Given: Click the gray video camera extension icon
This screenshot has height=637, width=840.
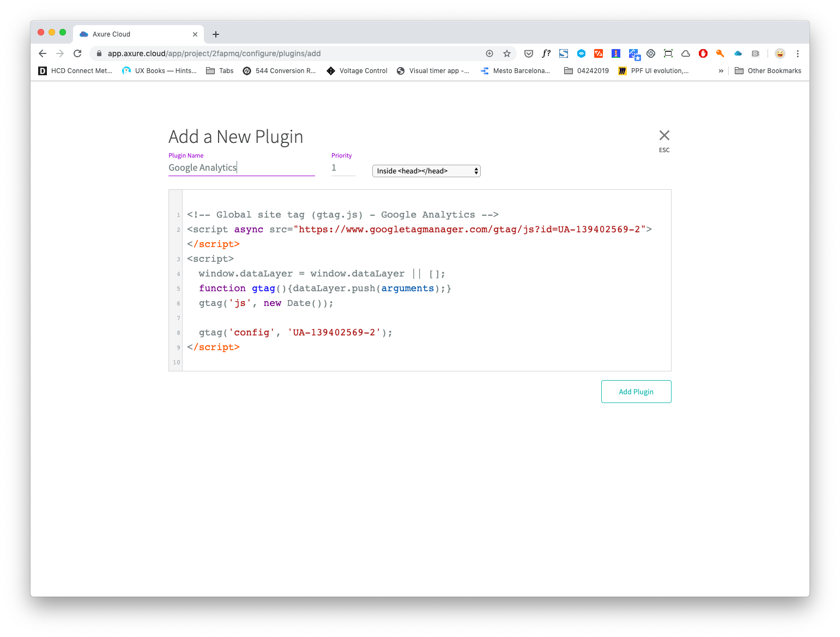Looking at the screenshot, I should tap(756, 53).
